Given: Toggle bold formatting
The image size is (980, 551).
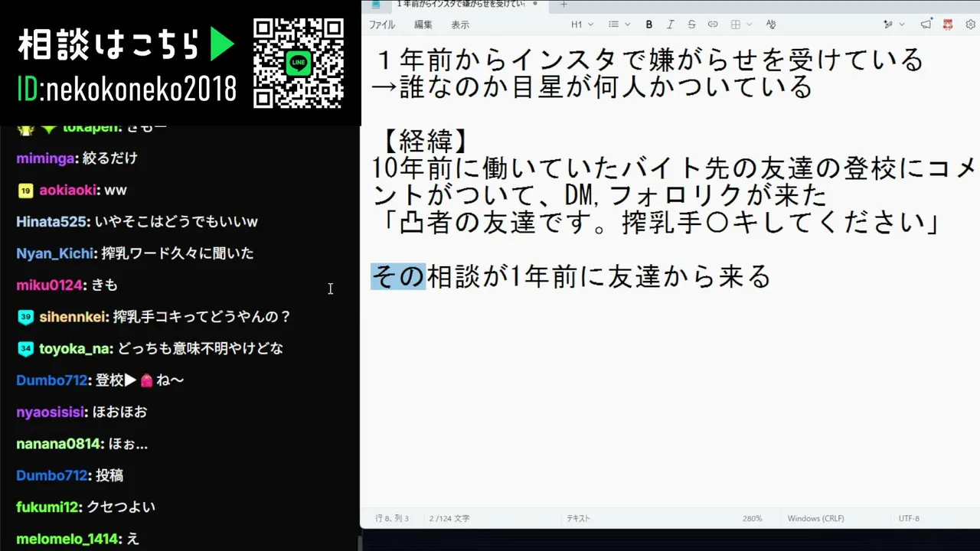Looking at the screenshot, I should click(x=649, y=24).
